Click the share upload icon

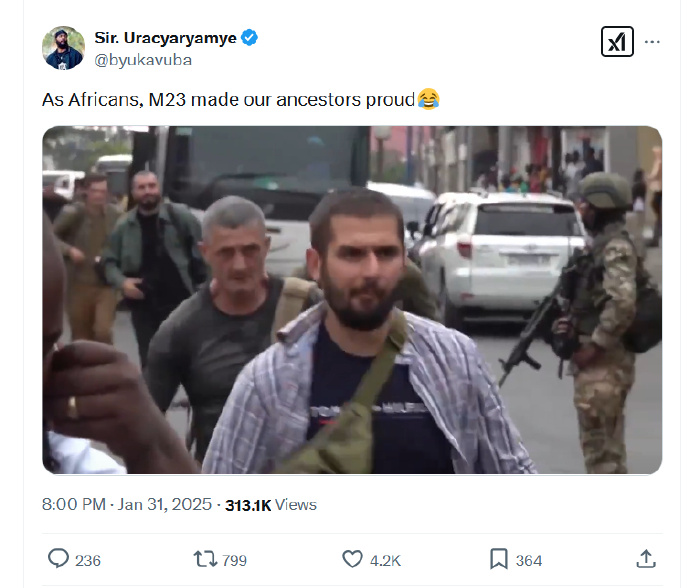[646, 559]
